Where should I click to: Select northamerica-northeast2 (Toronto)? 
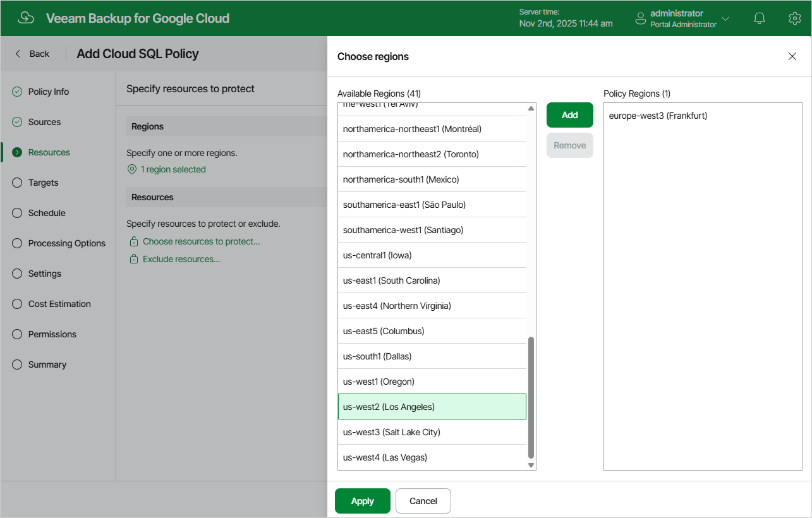click(x=432, y=154)
